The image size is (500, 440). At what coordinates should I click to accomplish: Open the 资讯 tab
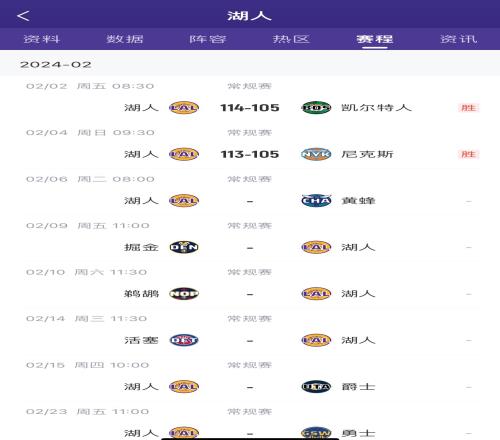(x=458, y=39)
